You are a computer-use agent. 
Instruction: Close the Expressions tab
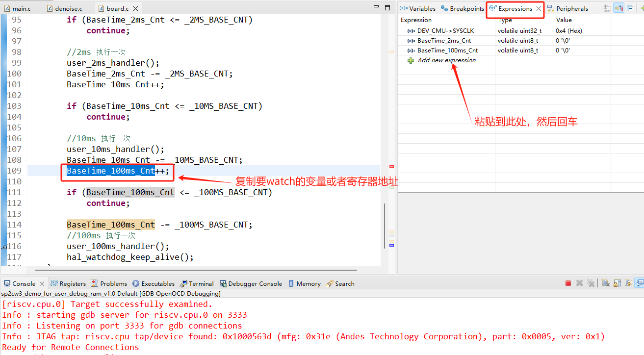pyautogui.click(x=539, y=9)
